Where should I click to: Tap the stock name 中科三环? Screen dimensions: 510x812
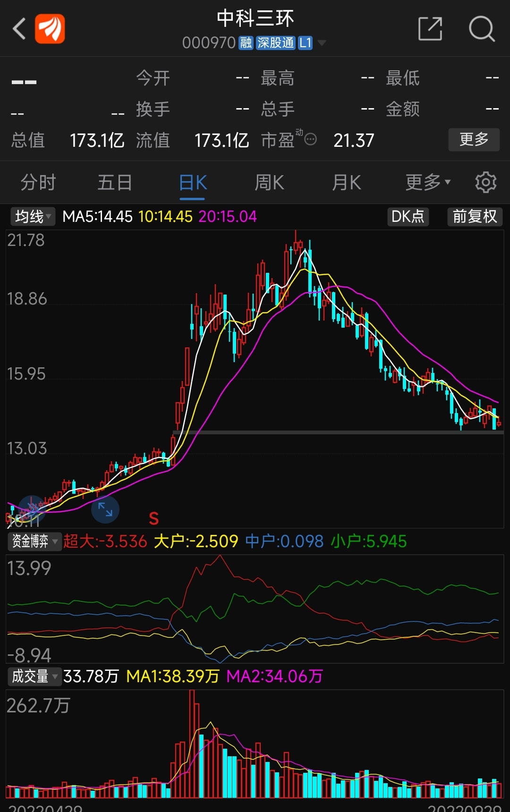(x=255, y=18)
